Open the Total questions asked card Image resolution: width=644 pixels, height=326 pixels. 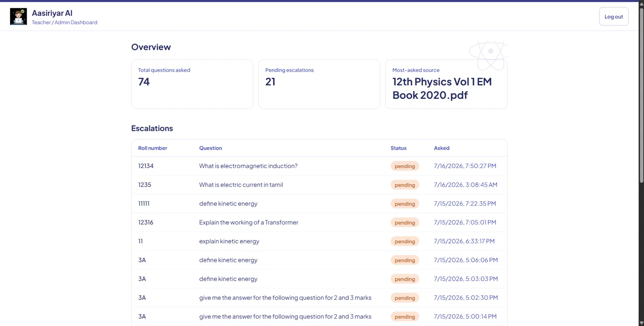(192, 84)
